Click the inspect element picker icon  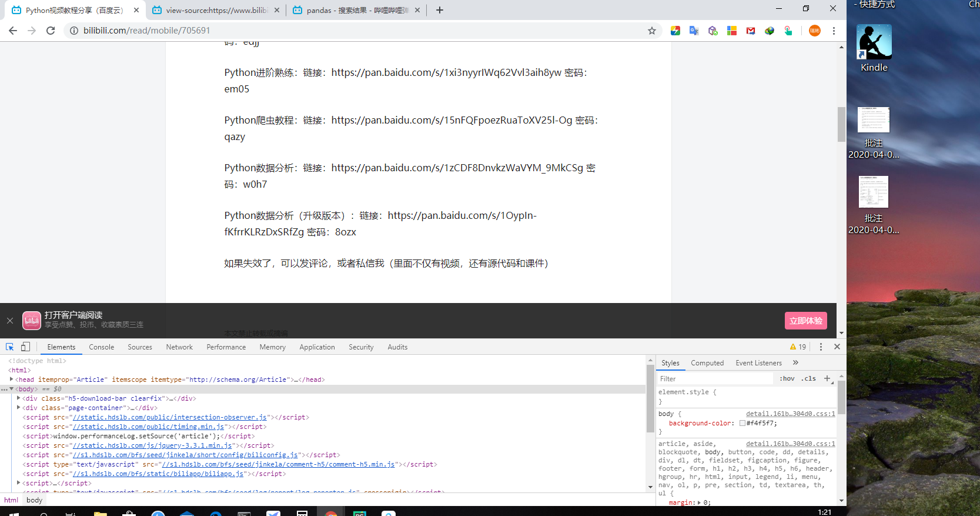click(9, 347)
